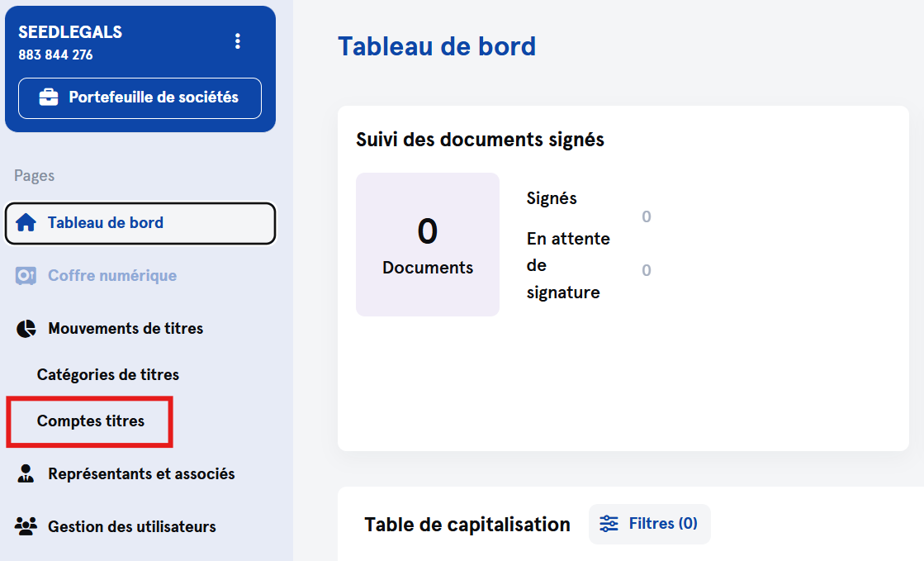This screenshot has height=561, width=924.
Task: Click the sliders icon in the Filtres button
Action: coord(609,524)
